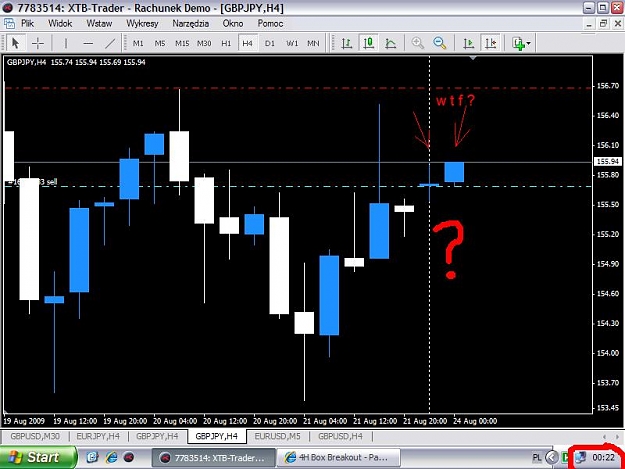Zoom out of the chart
The image size is (625, 469).
(439, 43)
